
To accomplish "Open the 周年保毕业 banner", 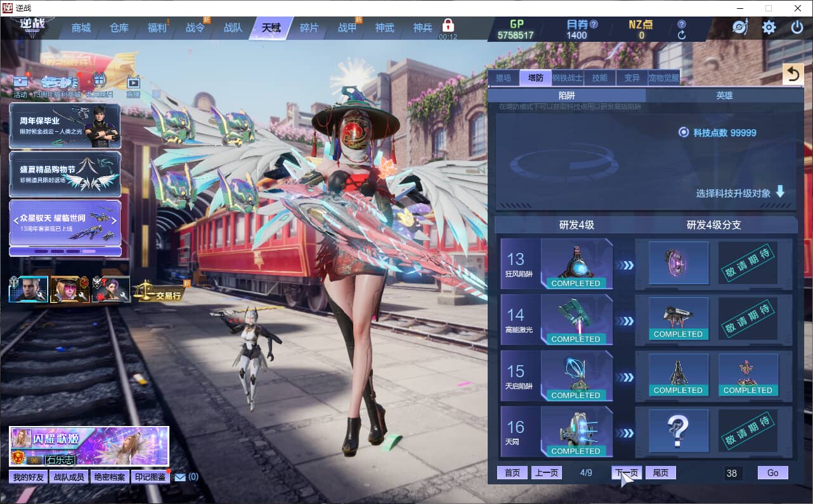I will click(65, 126).
